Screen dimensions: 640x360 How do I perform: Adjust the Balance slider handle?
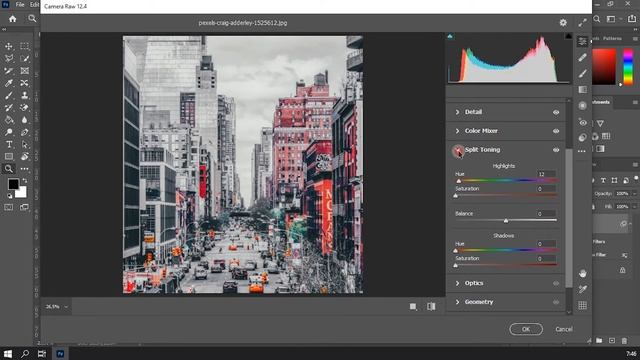506,220
